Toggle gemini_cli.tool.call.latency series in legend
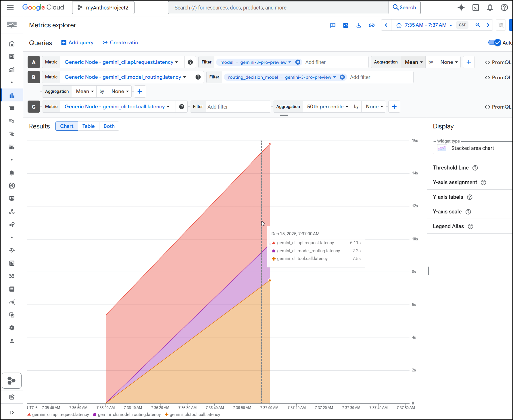 click(192, 415)
